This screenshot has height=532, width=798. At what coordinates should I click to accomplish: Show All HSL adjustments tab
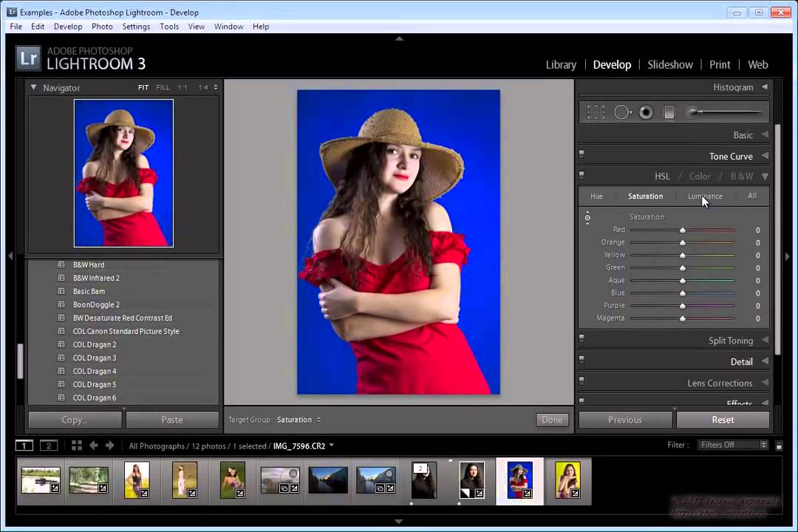(751, 196)
